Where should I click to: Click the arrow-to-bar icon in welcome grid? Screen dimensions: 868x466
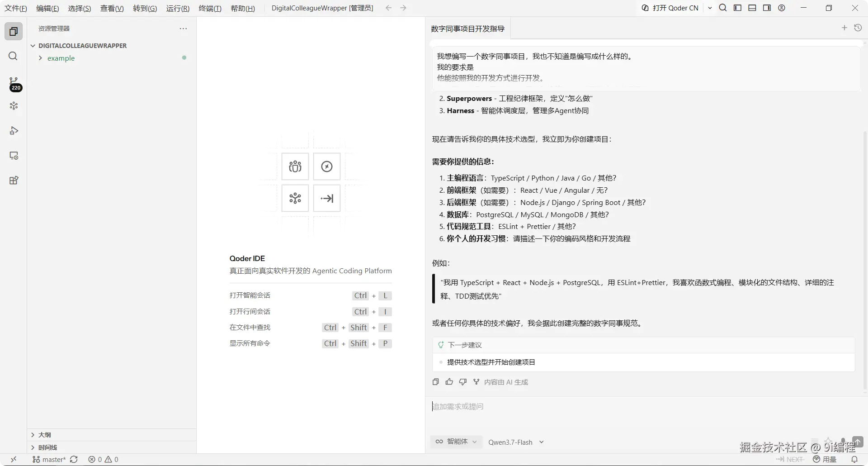[x=327, y=198]
